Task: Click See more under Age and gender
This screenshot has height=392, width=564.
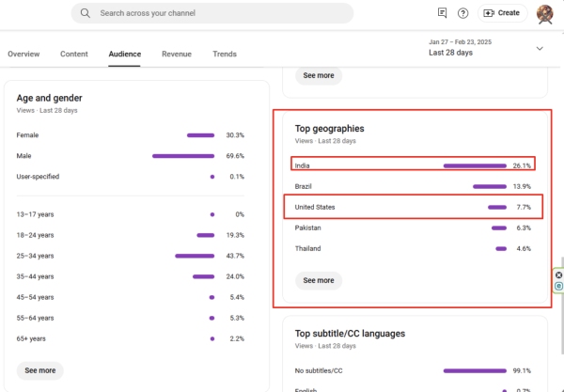Action: click(x=40, y=370)
